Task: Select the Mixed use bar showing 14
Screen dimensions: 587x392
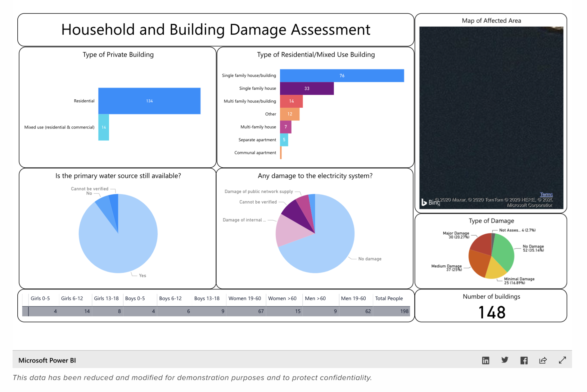Action: pyautogui.click(x=103, y=127)
